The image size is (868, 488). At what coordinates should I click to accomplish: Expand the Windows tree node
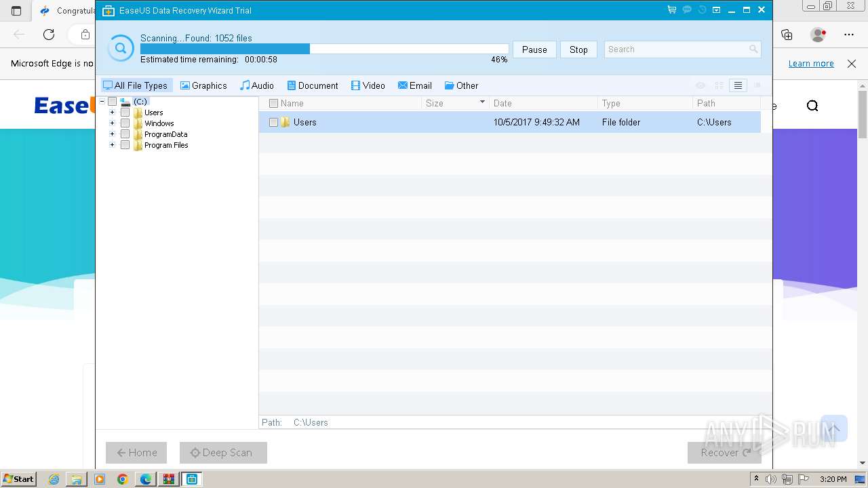(x=113, y=123)
